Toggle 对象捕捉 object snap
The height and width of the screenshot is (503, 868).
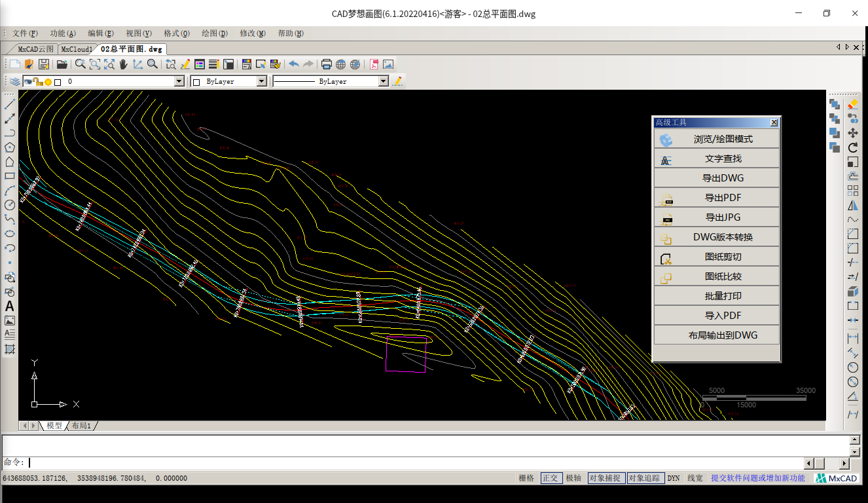coord(606,478)
